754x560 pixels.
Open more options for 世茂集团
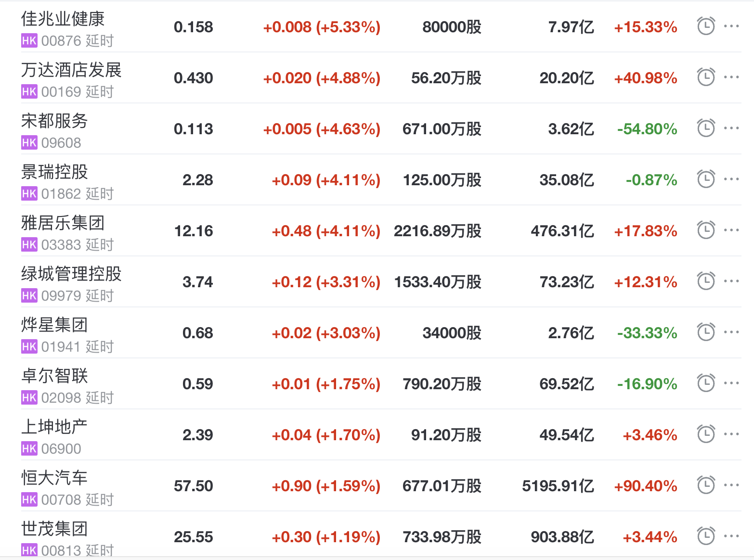click(731, 536)
